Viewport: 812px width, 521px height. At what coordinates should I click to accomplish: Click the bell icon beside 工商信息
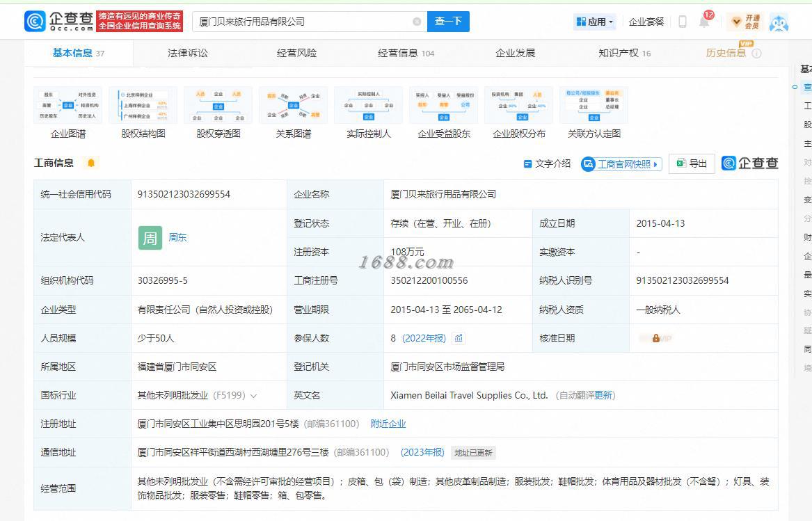click(x=91, y=163)
